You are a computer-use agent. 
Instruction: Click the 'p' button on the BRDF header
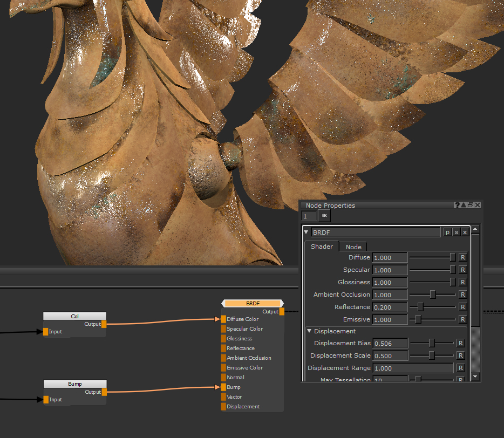click(447, 232)
